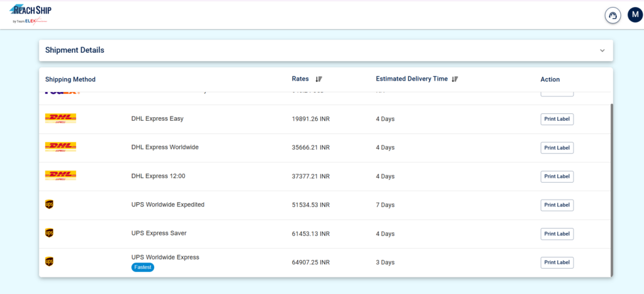
Task: Print Label for DHL Express Worldwide
Action: click(x=557, y=147)
